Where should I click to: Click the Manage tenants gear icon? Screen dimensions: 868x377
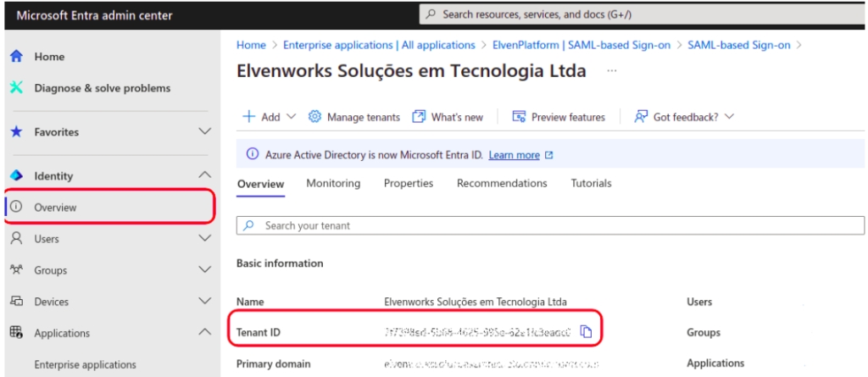[x=314, y=117]
